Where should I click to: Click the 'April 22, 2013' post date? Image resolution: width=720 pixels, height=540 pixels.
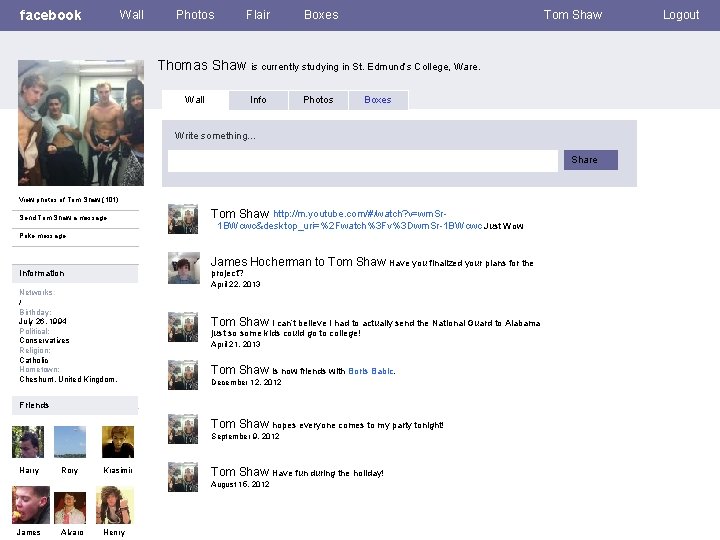[x=236, y=284]
